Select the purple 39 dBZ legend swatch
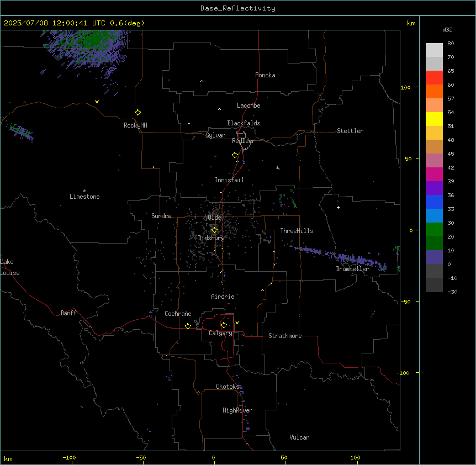Screen dimensions: 476x465 click(x=434, y=188)
